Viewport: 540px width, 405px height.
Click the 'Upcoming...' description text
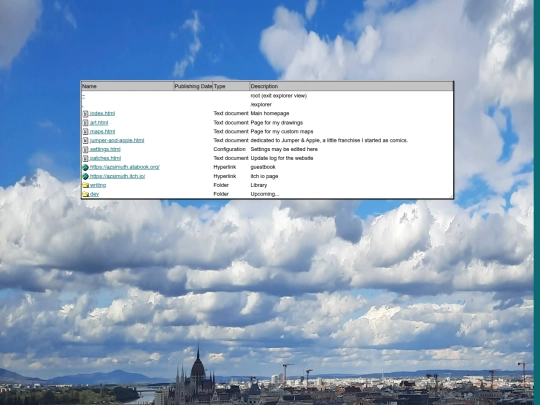coord(264,194)
